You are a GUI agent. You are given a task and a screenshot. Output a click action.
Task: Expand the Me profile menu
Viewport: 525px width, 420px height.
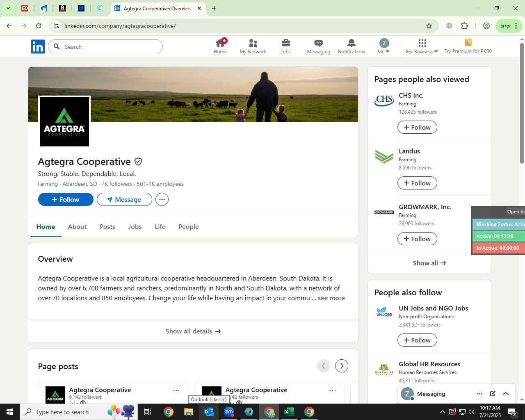383,46
